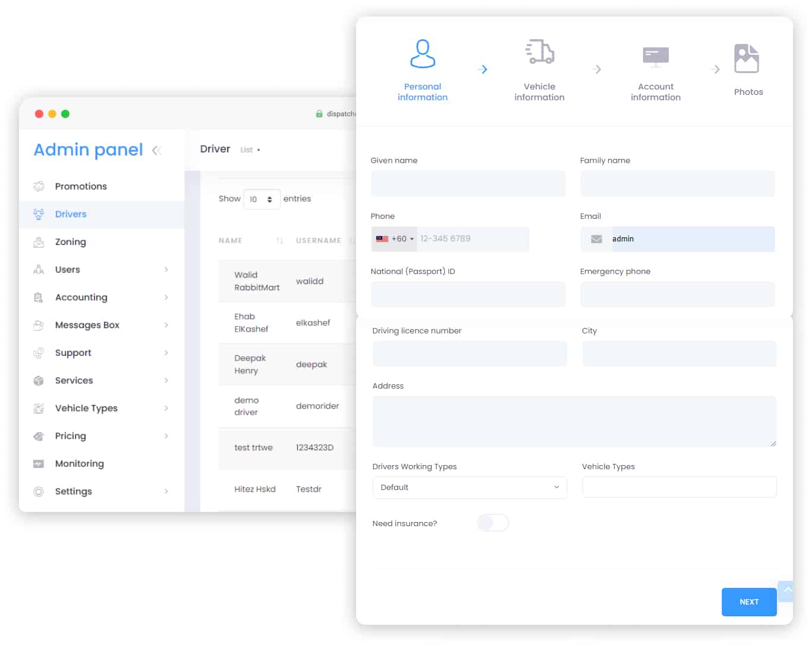Screen dimensions: 812x646
Task: Click the Zoning map icon
Action: [x=38, y=242]
